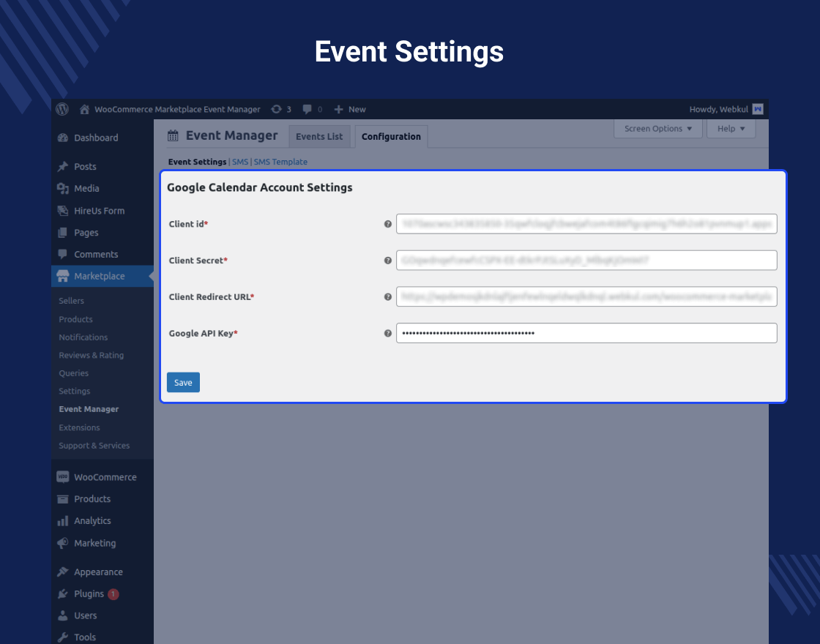Click the WordPress logo in the admin bar
This screenshot has height=644, width=820.
pyautogui.click(x=61, y=109)
